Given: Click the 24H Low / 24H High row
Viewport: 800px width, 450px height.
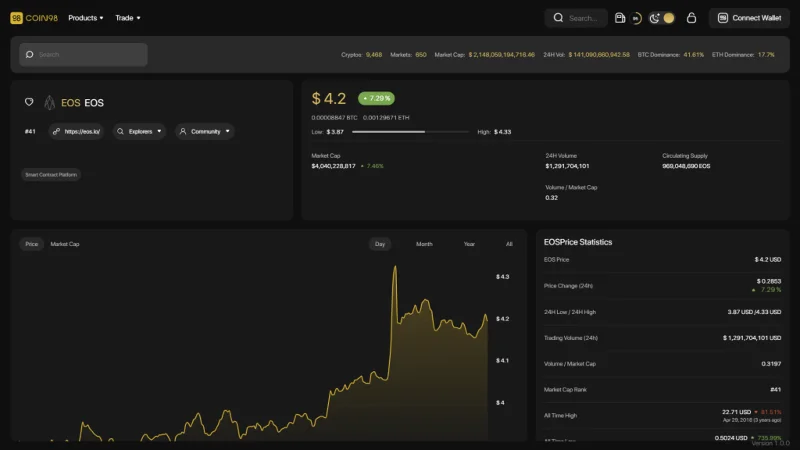Looking at the screenshot, I should click(662, 312).
